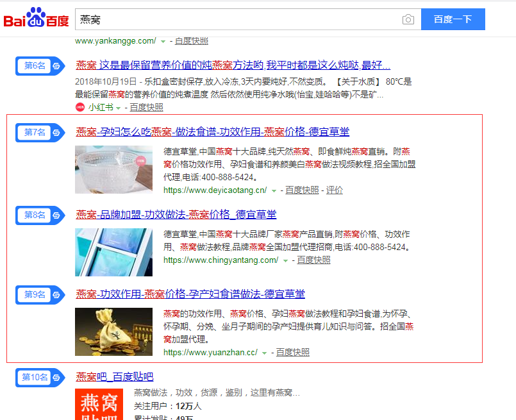Viewport: 516px width, 420px height.
Task: Click the 百度一下 search button
Action: (x=453, y=19)
